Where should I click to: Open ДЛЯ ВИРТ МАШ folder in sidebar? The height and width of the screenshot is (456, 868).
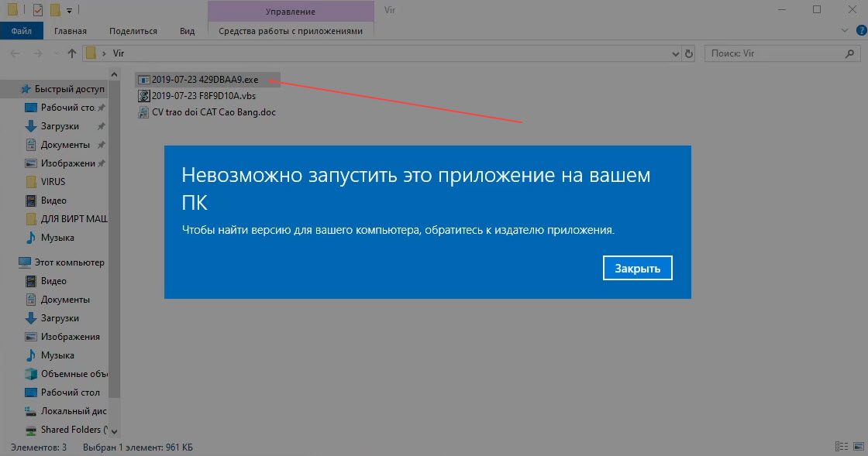point(74,219)
